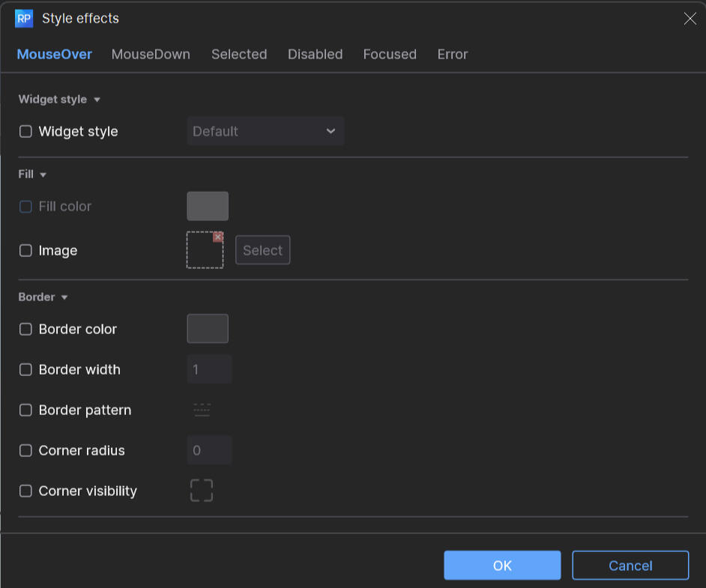Collapse the Border section
Screen dimensions: 706x588
(x=64, y=297)
